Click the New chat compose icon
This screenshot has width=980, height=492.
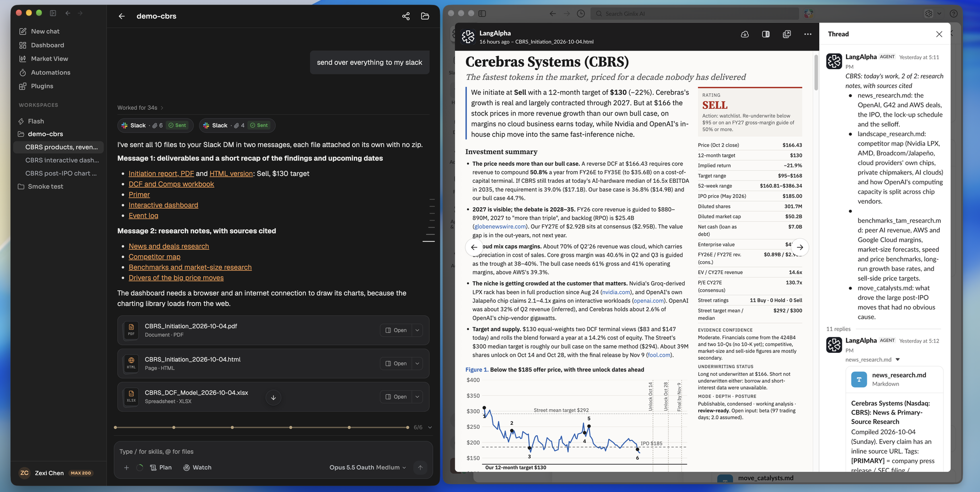point(23,31)
